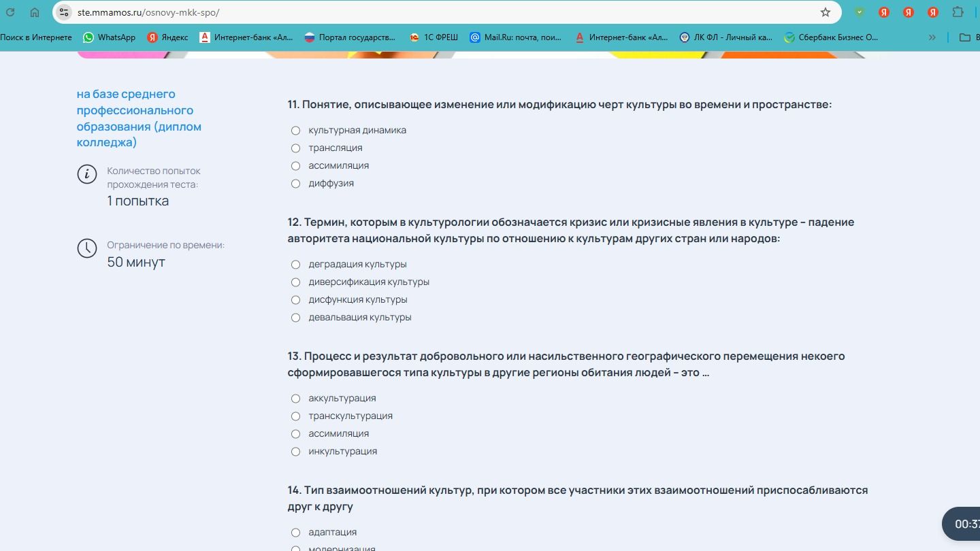Viewport: 980px width, 551px height.
Task: Click the 50 минут time limit value
Action: (136, 263)
